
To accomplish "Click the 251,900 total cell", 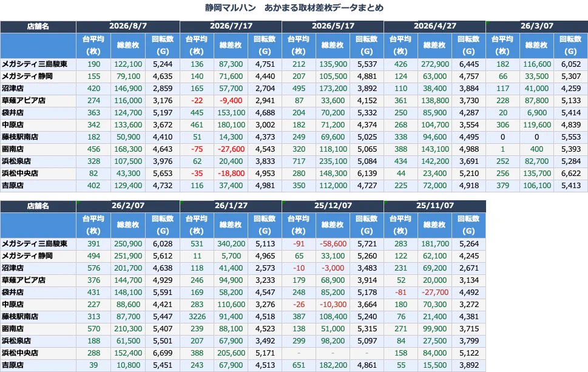I will point(128,255).
